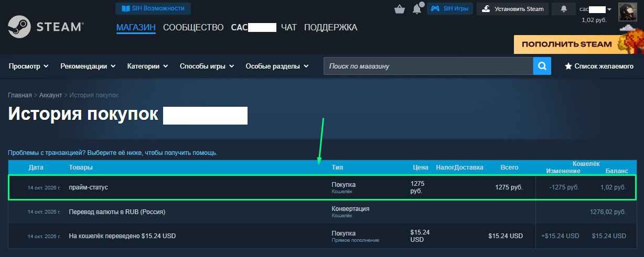The image size is (644, 257).
Task: Open the ПОДДЕРЖКА tab
Action: (330, 27)
